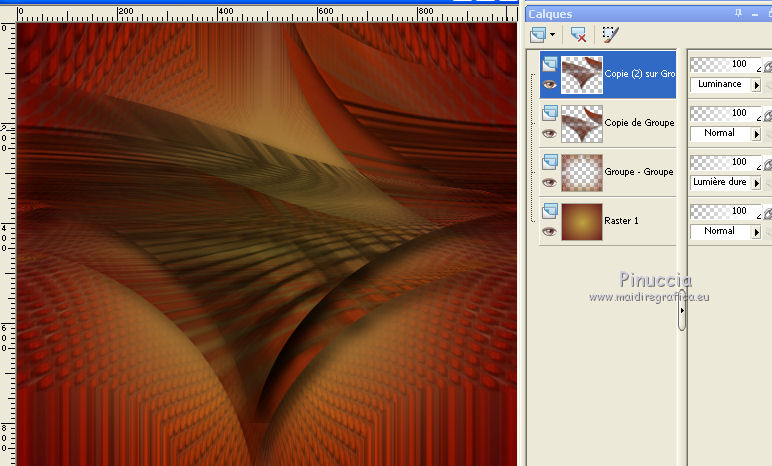Image resolution: width=772 pixels, height=466 pixels.
Task: Select the Copie de Groupe layer thumbnail
Action: 582,124
